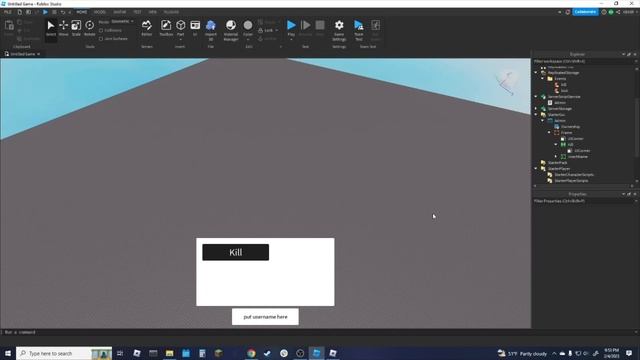
Task: Collapse the StarterGui node
Action: (536, 115)
